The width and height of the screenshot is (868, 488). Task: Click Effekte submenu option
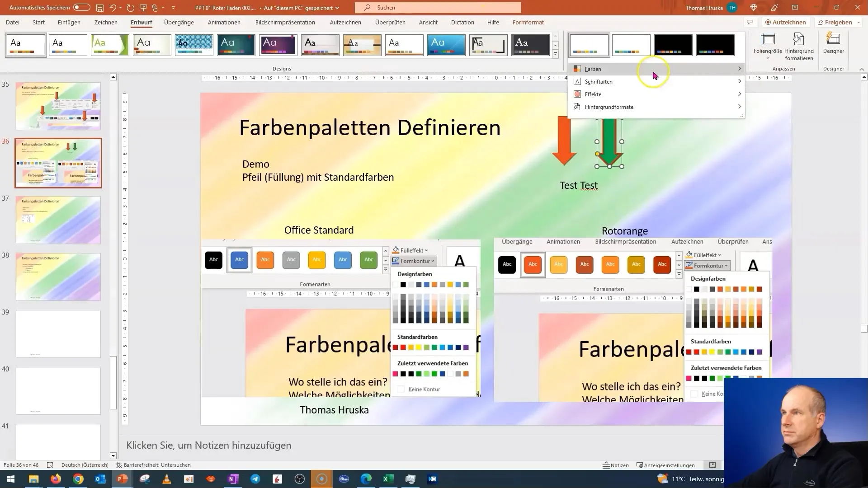(x=593, y=94)
